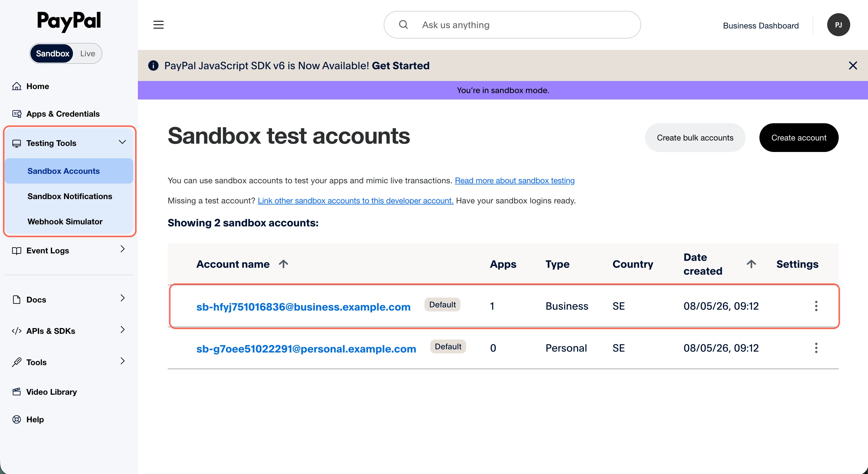Click the You're in sandbox mode bar
The image size is (868, 474).
point(503,90)
